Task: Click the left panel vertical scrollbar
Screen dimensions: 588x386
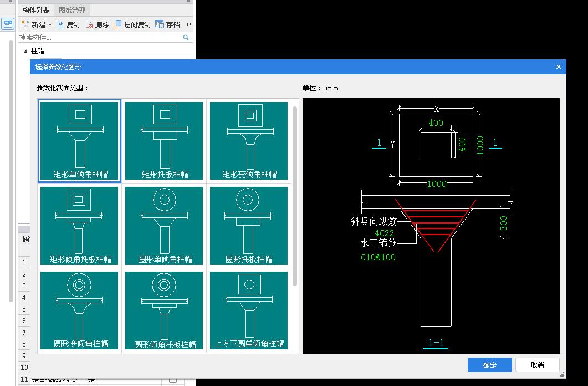Action: click(11, 171)
